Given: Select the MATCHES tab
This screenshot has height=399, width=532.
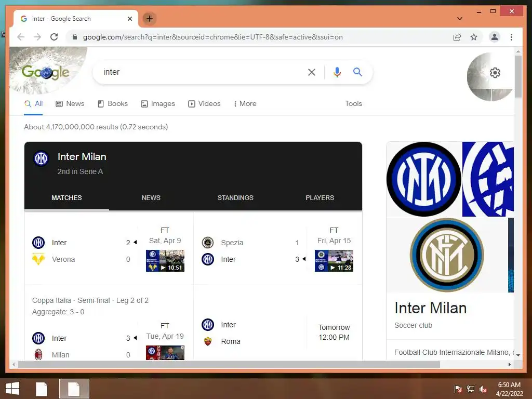Looking at the screenshot, I should coord(66,198).
